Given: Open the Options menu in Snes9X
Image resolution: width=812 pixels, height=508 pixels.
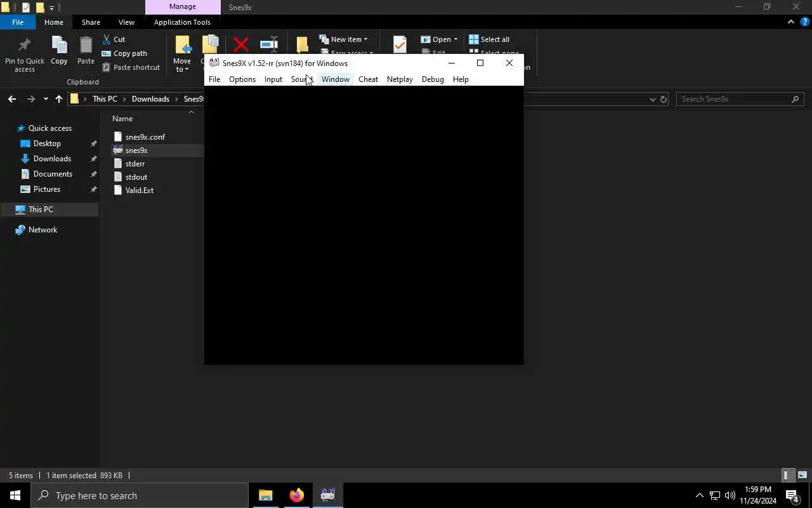Looking at the screenshot, I should (x=242, y=79).
